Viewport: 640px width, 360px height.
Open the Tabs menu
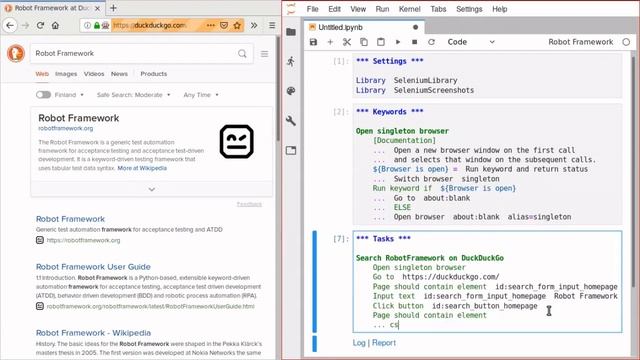pos(438,9)
